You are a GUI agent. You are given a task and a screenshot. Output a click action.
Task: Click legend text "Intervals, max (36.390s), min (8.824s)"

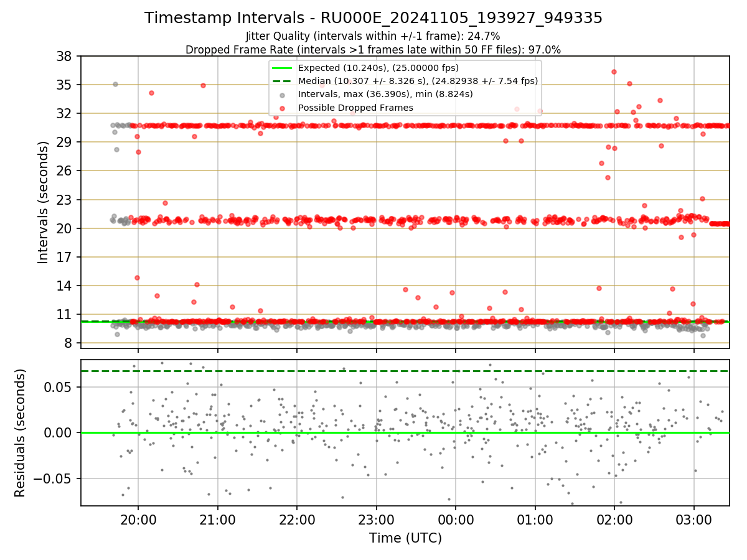pyautogui.click(x=385, y=95)
